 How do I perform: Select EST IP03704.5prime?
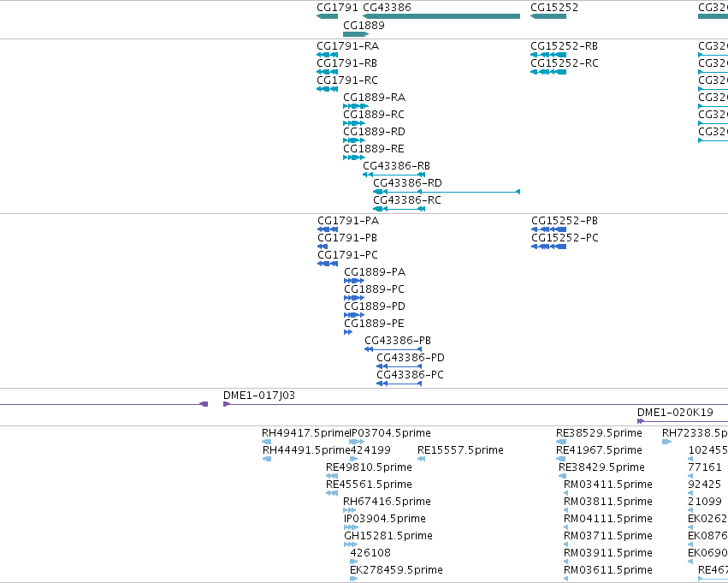(390, 433)
